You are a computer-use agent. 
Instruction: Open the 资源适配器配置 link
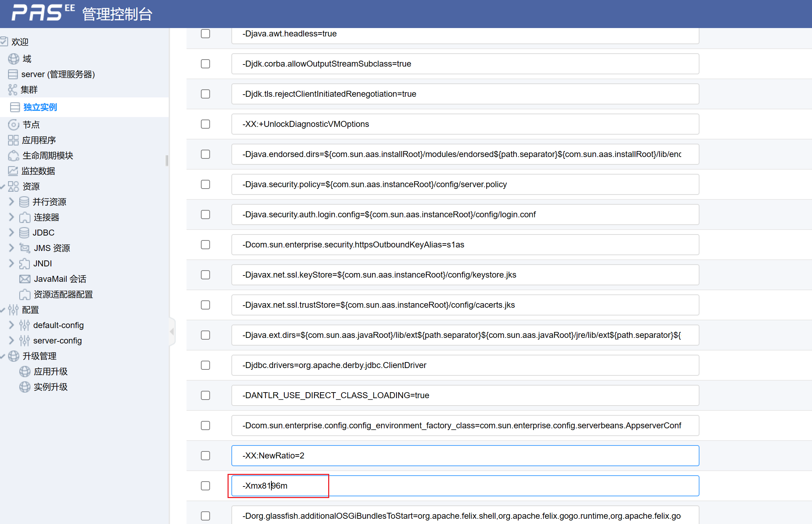(x=63, y=294)
